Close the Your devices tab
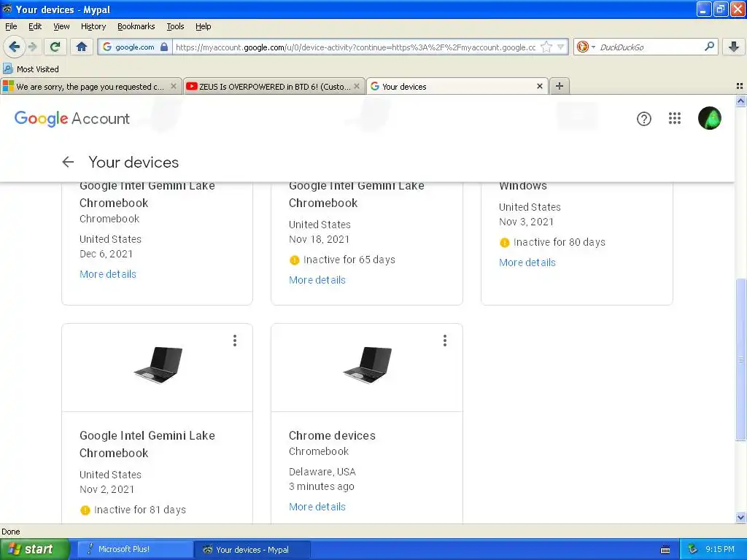The image size is (747, 560). coord(539,86)
